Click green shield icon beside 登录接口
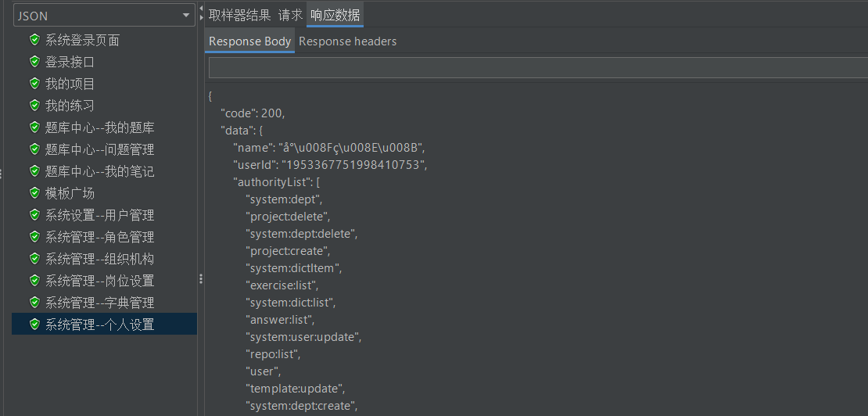The height and width of the screenshot is (416, 868). 35,62
